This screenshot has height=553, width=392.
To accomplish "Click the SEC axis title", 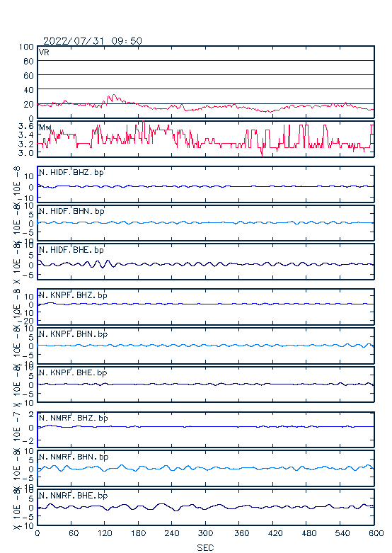I will [205, 548].
